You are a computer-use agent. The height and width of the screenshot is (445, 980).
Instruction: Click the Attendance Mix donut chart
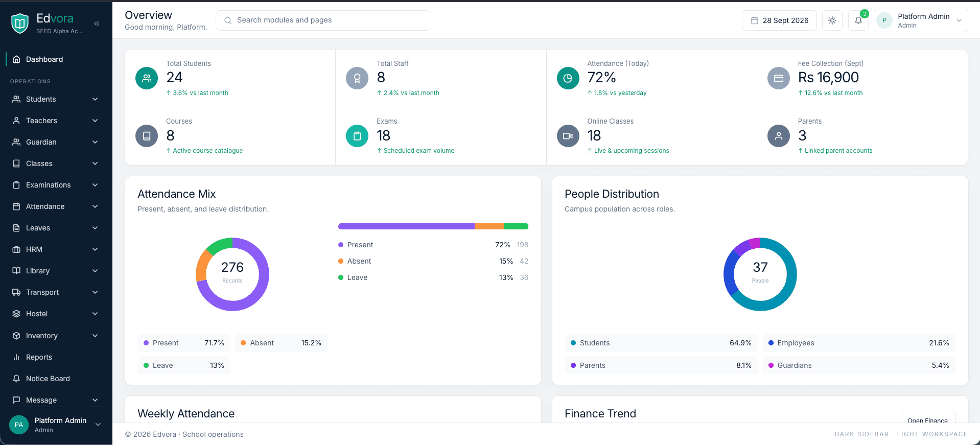[232, 274]
